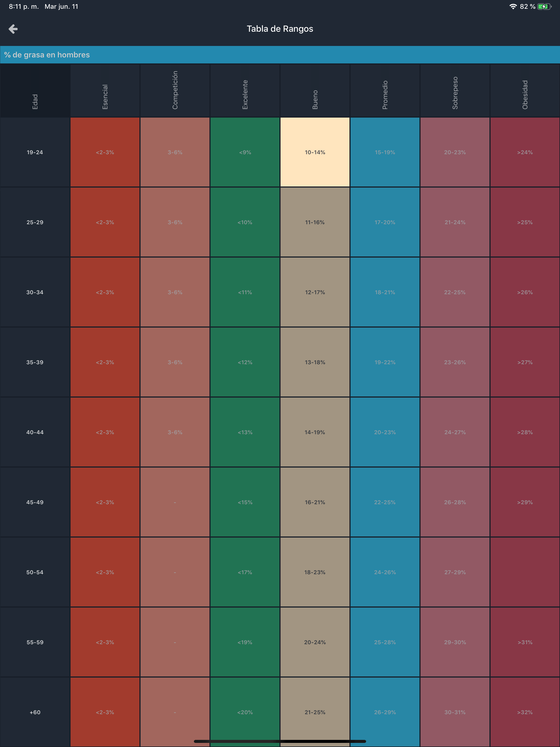Tap the Edad column header

tap(35, 101)
